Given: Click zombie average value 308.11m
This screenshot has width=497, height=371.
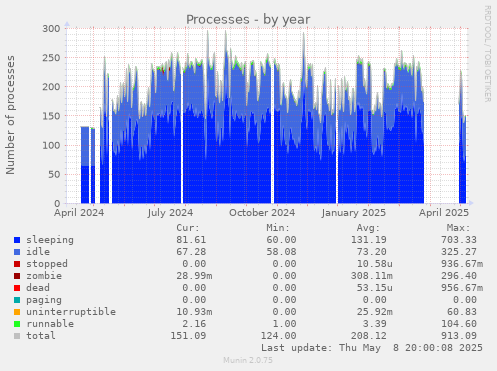Looking at the screenshot, I should tap(372, 276).
